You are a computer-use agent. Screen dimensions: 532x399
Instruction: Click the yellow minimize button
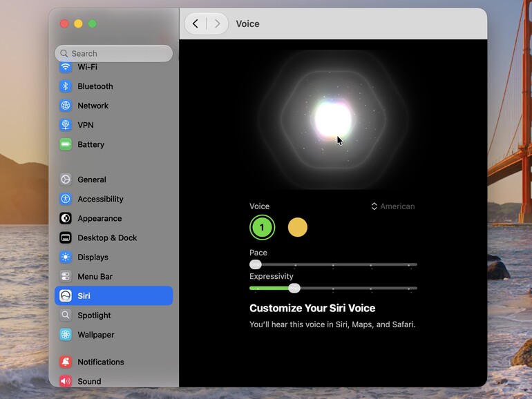coord(78,23)
